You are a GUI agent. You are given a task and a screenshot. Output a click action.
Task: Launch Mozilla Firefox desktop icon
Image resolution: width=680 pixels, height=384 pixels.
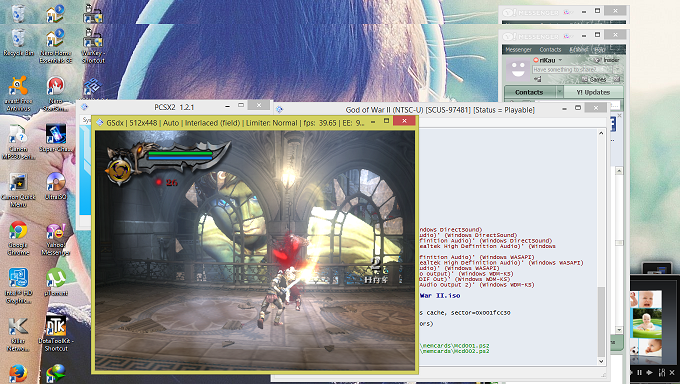click(x=18, y=373)
